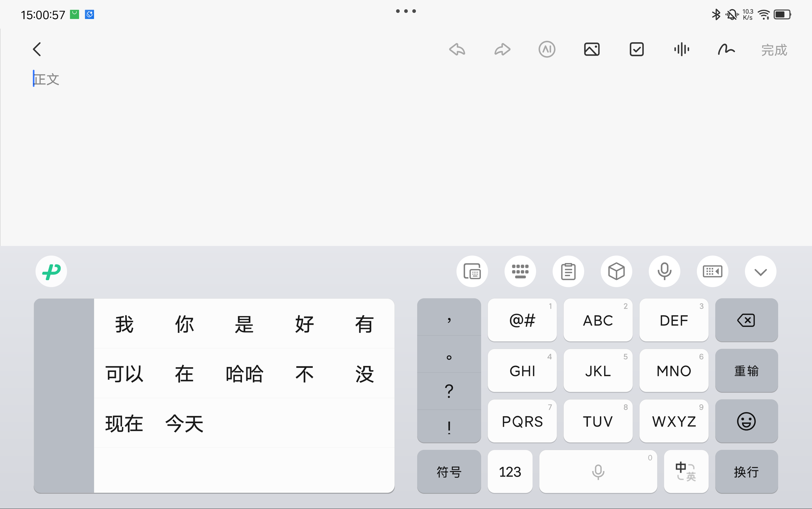812x509 pixels.
Task: Tap the back arrow to exit note
Action: 37,49
